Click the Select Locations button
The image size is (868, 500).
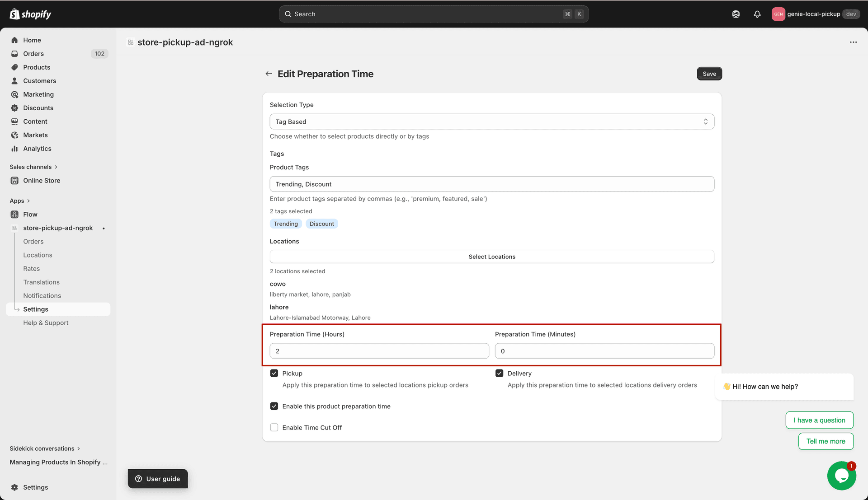(491, 257)
